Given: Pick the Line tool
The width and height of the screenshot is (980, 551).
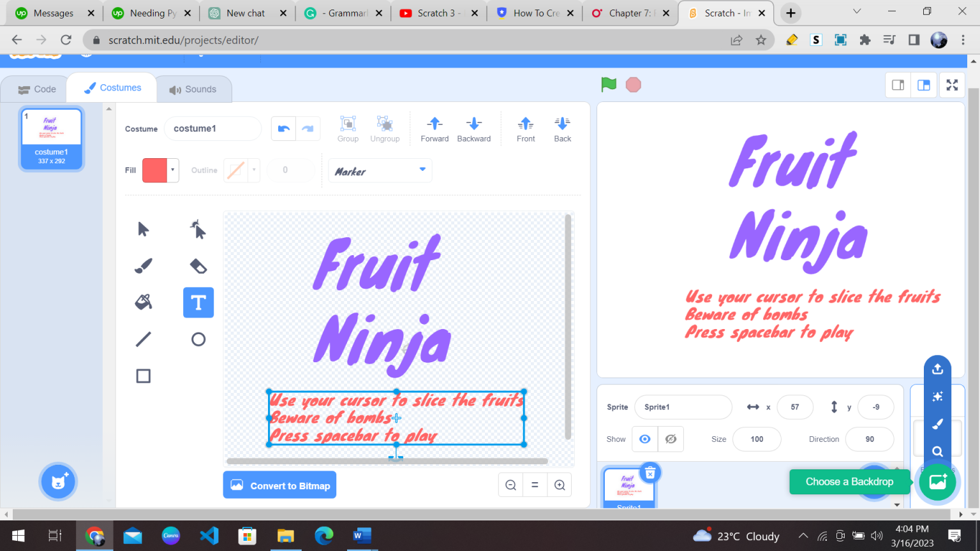Looking at the screenshot, I should tap(143, 339).
